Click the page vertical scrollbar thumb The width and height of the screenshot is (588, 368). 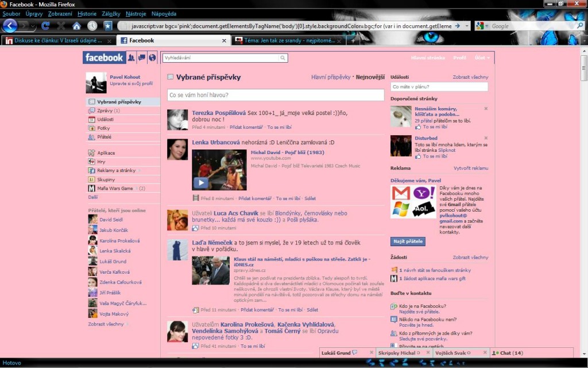[583, 68]
